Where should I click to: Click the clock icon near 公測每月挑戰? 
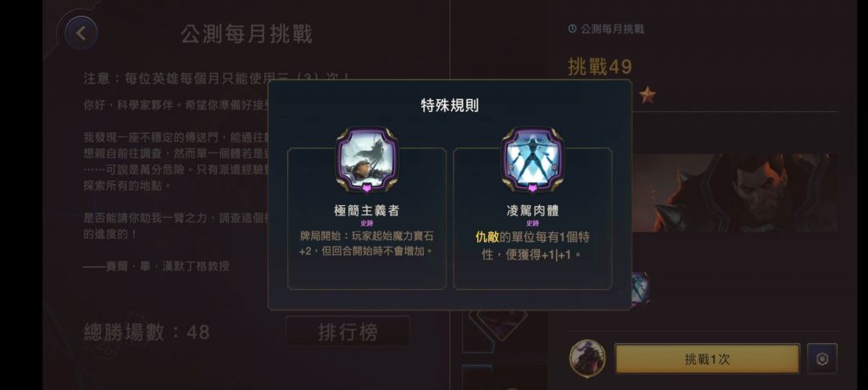(572, 29)
